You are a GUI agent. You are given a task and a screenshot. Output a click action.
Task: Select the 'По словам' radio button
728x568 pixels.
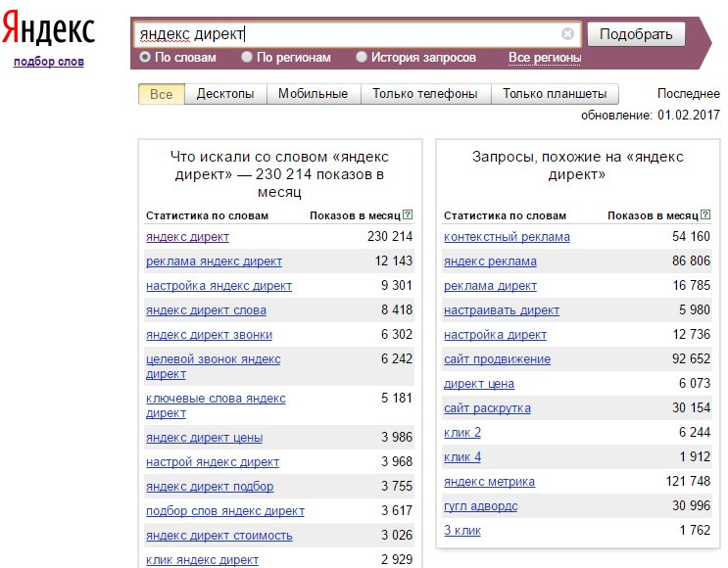click(x=145, y=57)
